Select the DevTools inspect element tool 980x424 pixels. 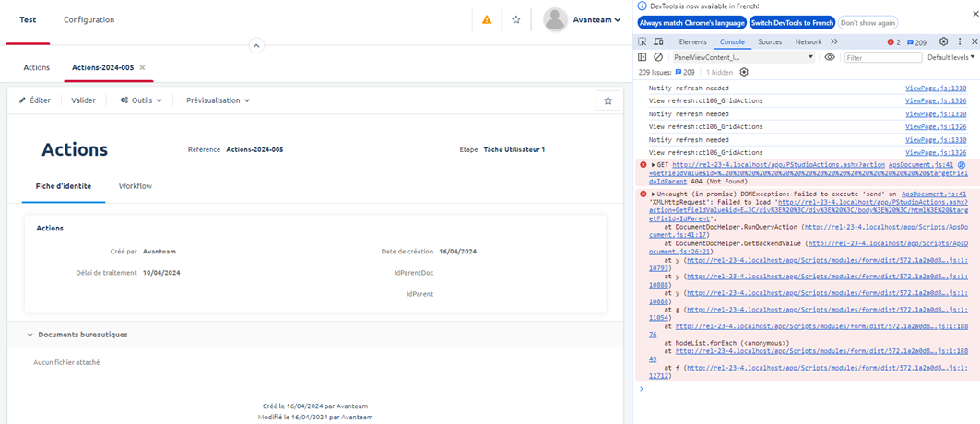pos(643,42)
